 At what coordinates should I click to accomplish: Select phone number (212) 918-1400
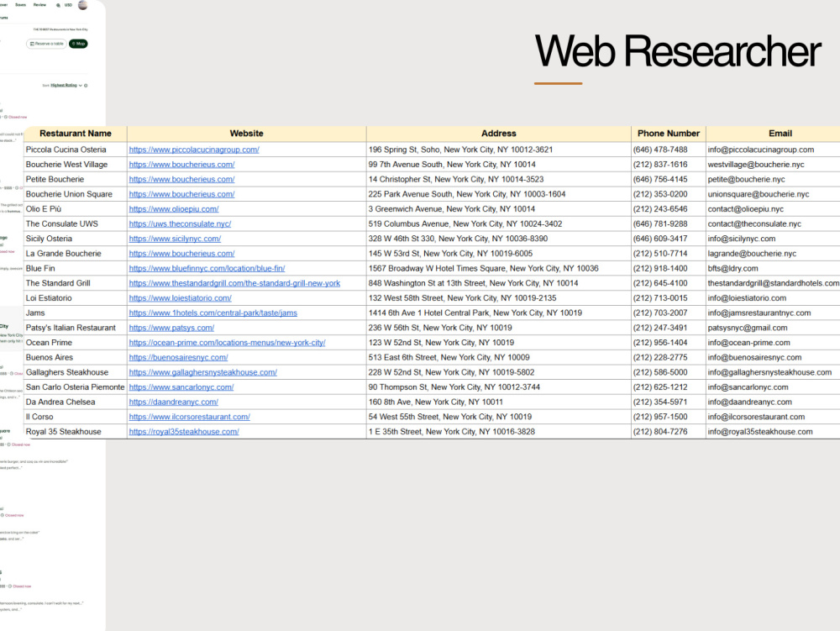(669, 268)
